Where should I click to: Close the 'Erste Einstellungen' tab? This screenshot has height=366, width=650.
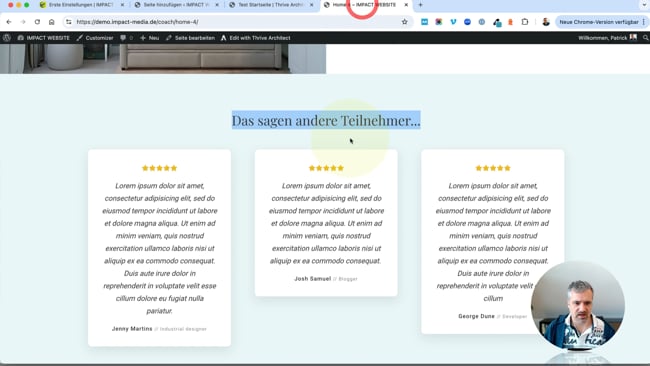tap(122, 5)
